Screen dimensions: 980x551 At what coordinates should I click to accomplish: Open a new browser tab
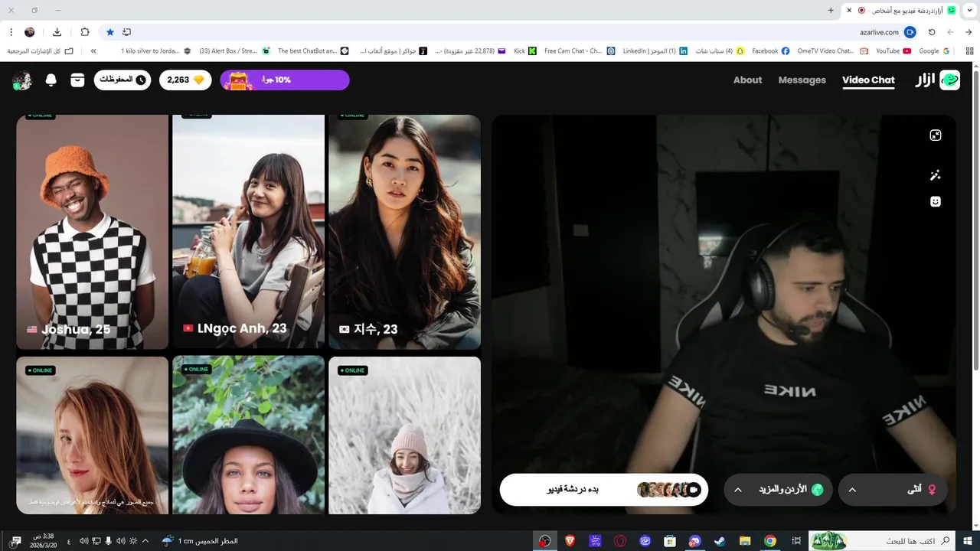pyautogui.click(x=831, y=10)
